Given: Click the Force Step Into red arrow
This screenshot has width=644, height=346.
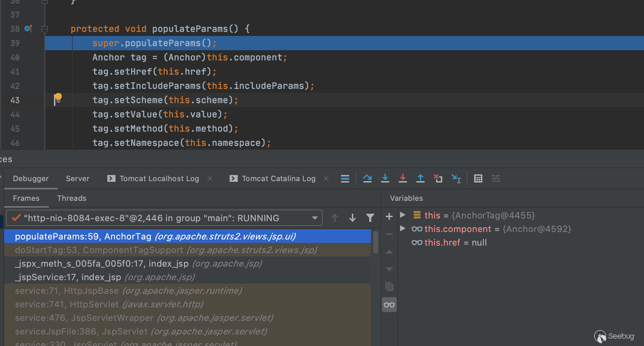Looking at the screenshot, I should pos(402,178).
